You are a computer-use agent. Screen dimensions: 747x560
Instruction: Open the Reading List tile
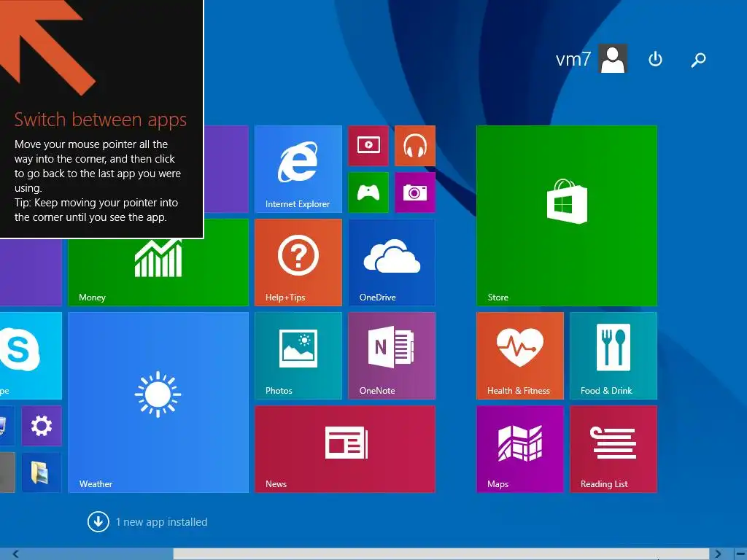pos(614,449)
